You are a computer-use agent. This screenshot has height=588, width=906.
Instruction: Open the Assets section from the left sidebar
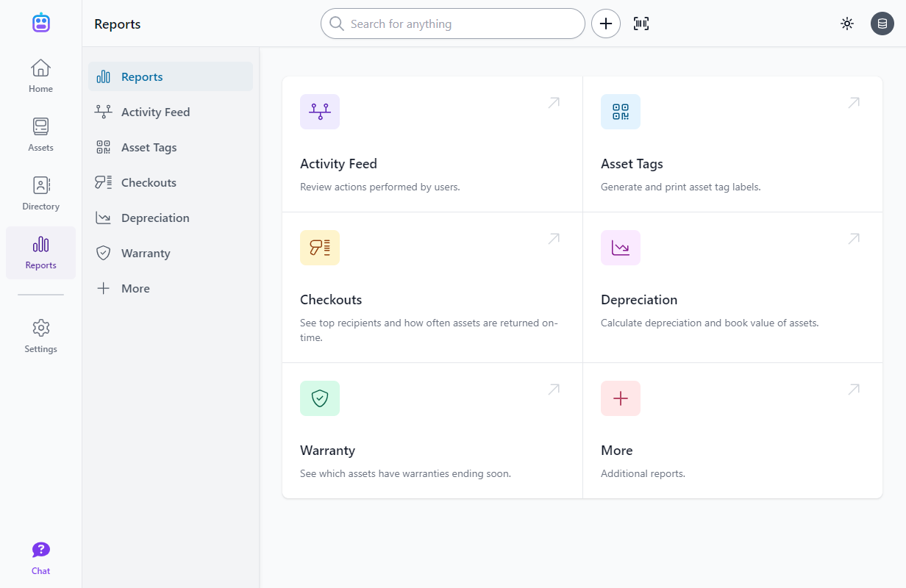[40, 134]
